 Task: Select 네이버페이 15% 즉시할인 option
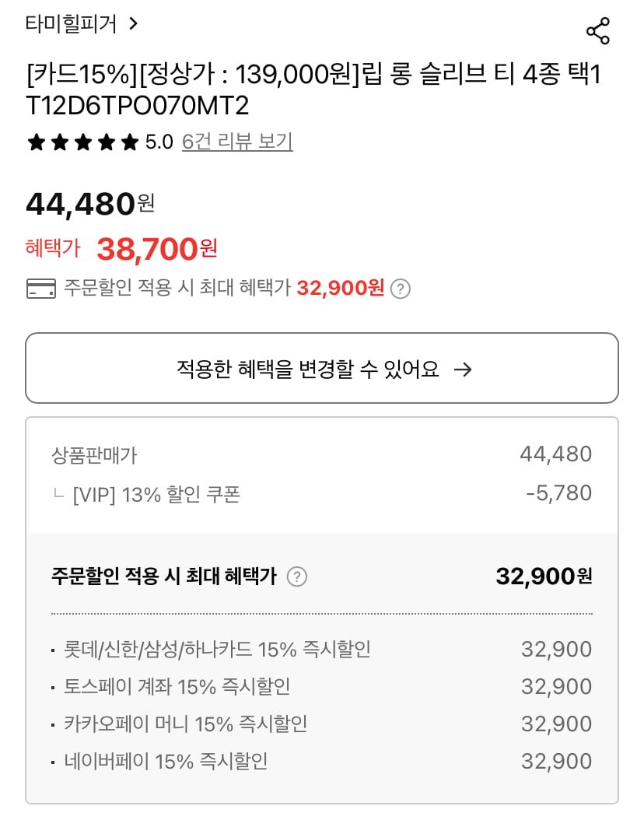pyautogui.click(x=166, y=762)
